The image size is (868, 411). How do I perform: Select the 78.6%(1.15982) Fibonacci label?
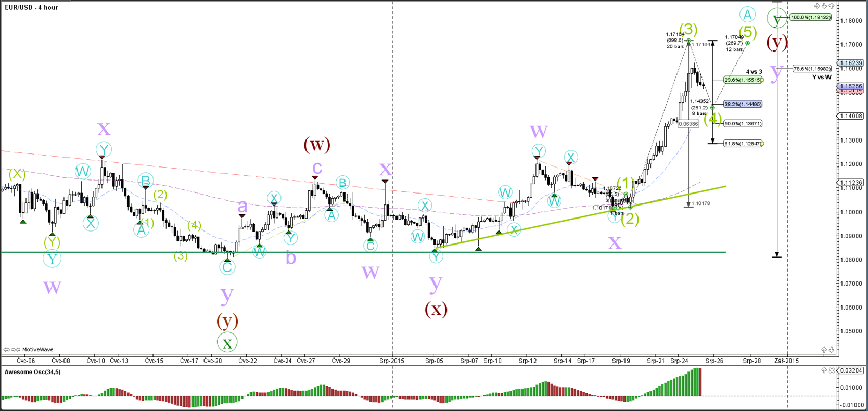click(812, 69)
